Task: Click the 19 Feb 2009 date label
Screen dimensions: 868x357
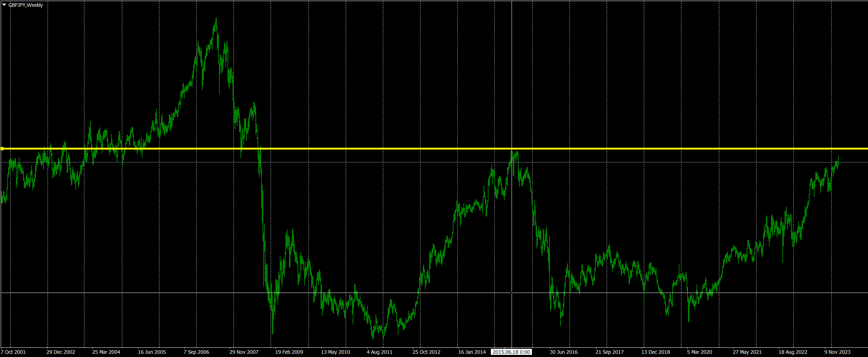Action: tap(289, 352)
